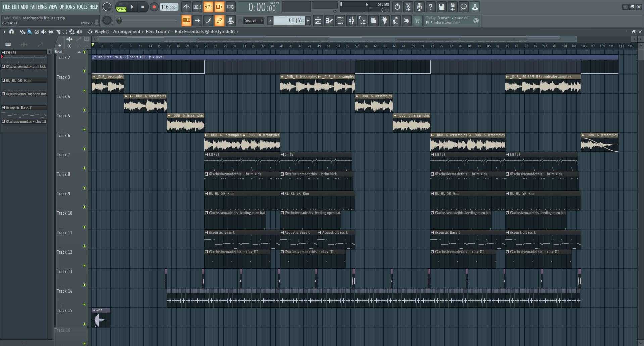Image resolution: width=644 pixels, height=346 pixels.
Task: Click the Play button
Action: (x=132, y=7)
